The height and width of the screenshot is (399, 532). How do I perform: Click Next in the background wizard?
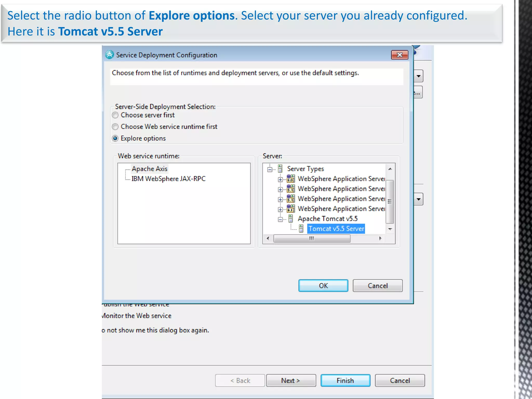point(291,381)
